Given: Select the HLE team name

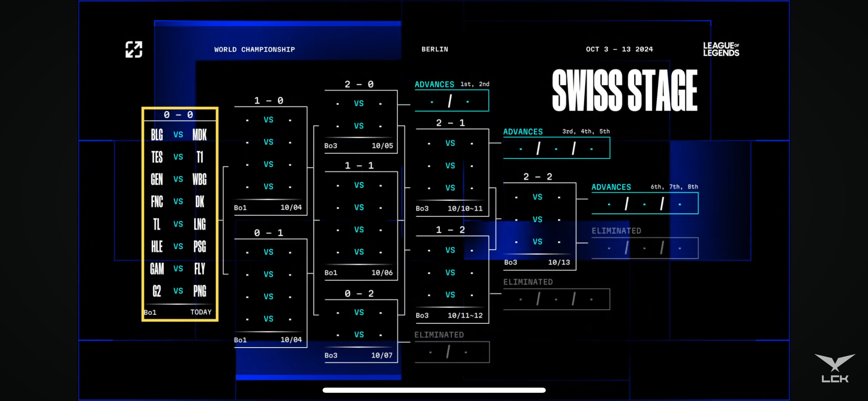Looking at the screenshot, I should (157, 246).
